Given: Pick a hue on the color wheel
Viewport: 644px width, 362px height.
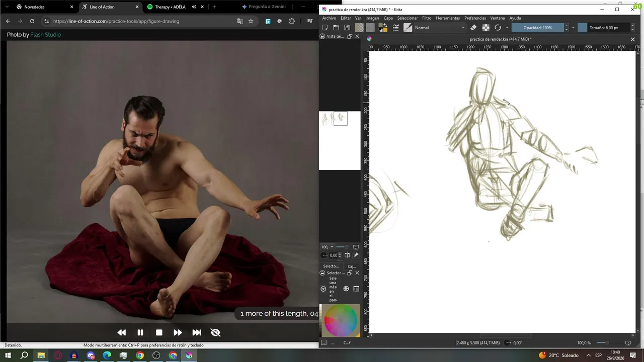Looking at the screenshot, I should [341, 321].
